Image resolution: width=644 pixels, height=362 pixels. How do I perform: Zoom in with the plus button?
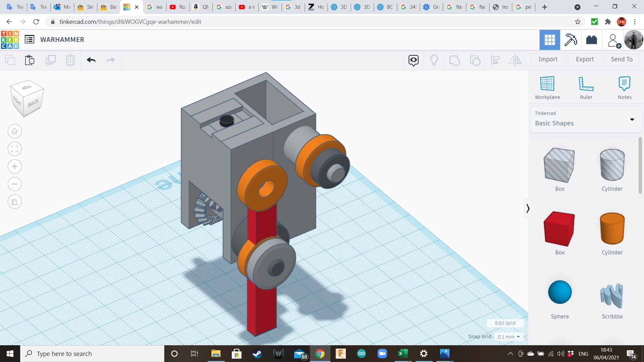pos(15,167)
